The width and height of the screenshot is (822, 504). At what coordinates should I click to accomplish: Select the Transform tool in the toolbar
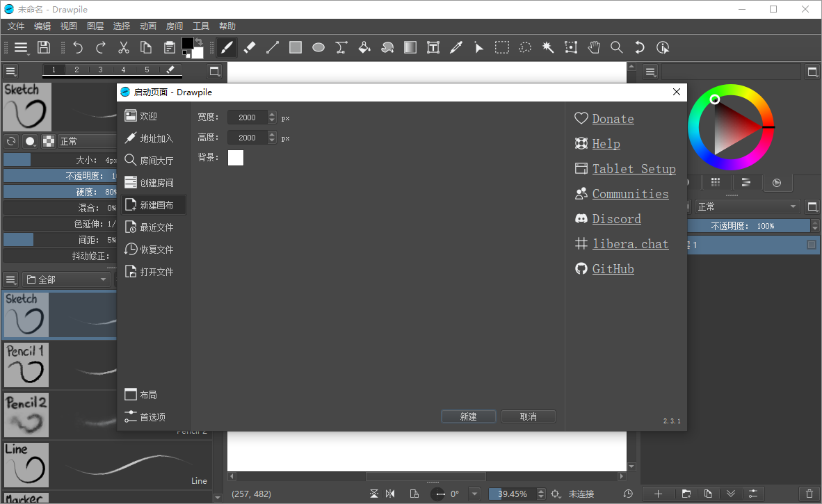pos(571,48)
